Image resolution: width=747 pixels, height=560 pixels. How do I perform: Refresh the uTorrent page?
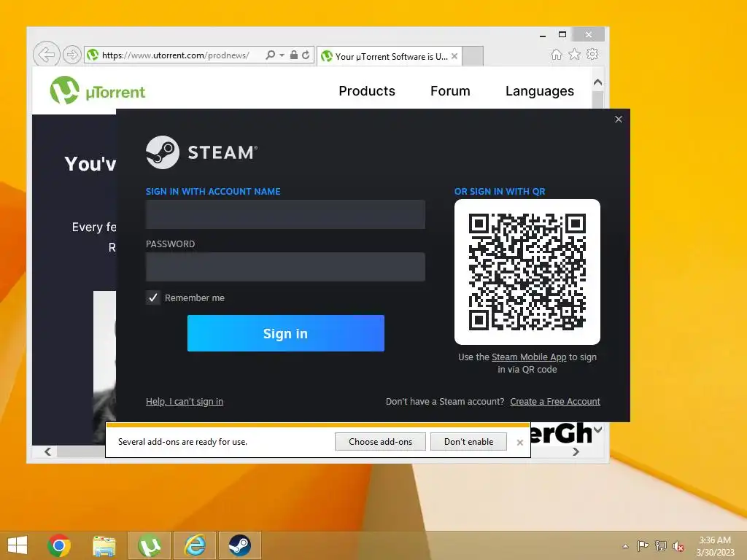tap(306, 55)
